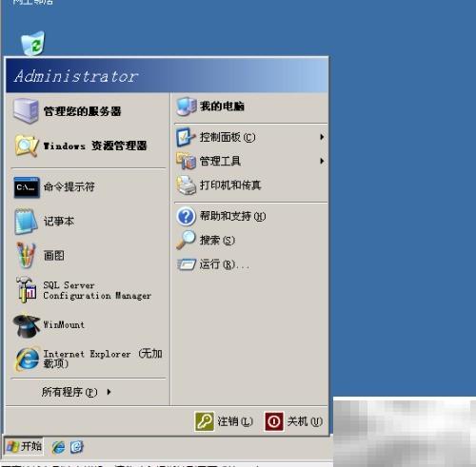
Task: Click the Manage Your Server computer icon
Action: click(26, 110)
